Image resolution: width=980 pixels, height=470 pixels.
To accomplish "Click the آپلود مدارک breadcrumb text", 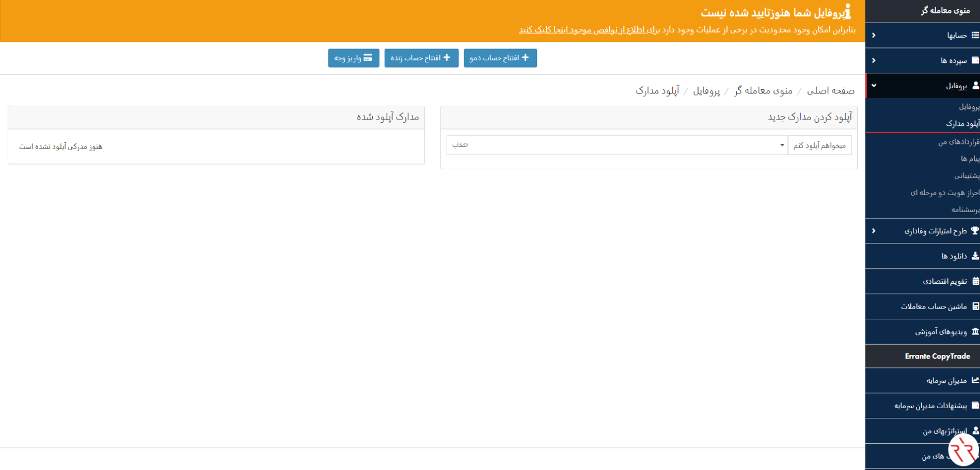I will pyautogui.click(x=657, y=91).
